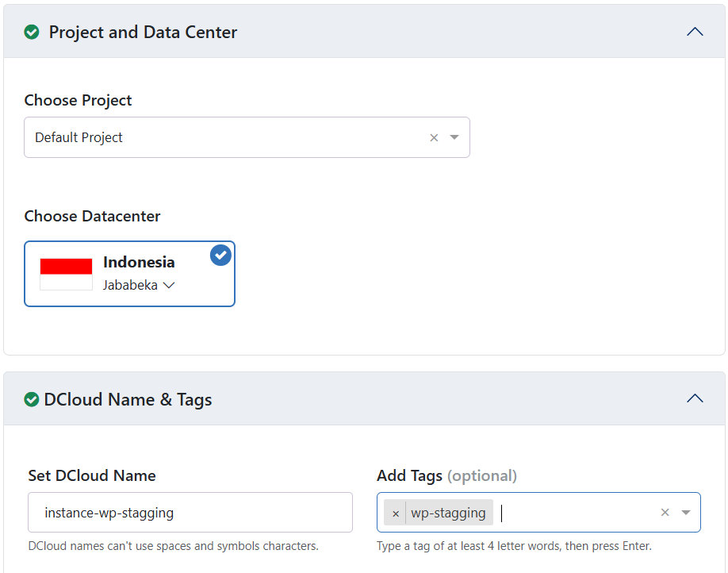Collapse the Project and Data Center section
This screenshot has width=728, height=573.
(695, 33)
